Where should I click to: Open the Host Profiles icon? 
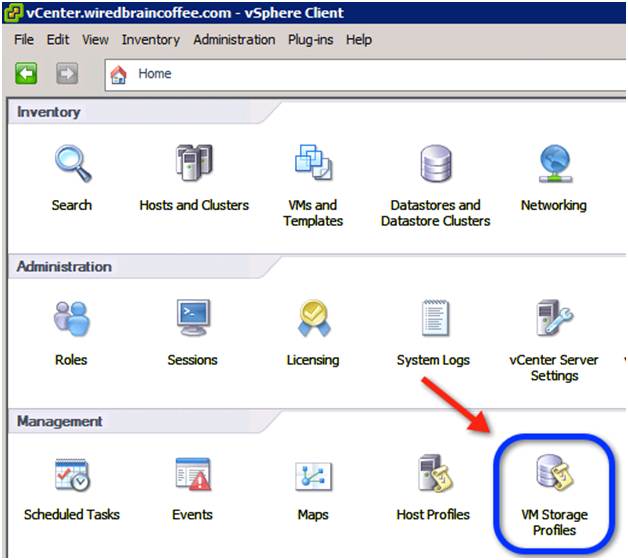pyautogui.click(x=435, y=473)
